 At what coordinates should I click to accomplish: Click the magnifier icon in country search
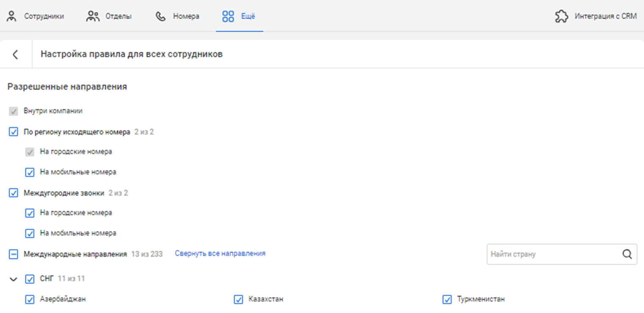(627, 254)
